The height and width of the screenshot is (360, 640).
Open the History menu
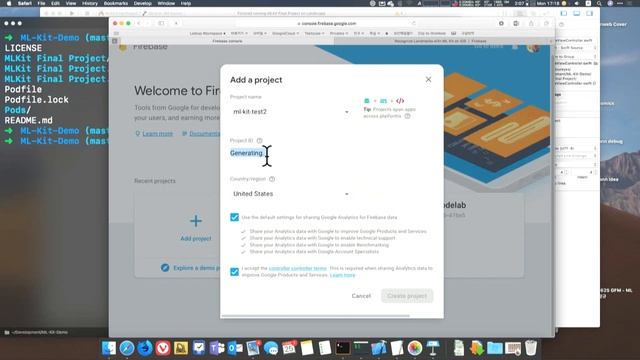click(90, 3)
